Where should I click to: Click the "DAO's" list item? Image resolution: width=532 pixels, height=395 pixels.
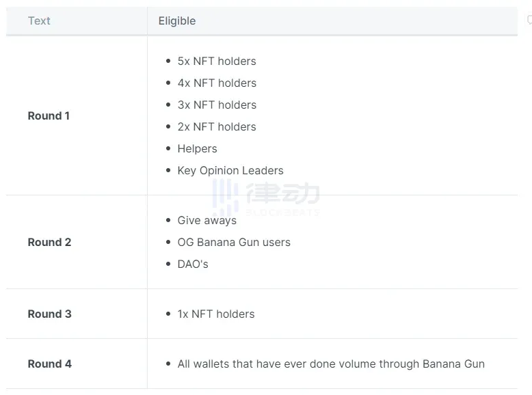(x=193, y=264)
